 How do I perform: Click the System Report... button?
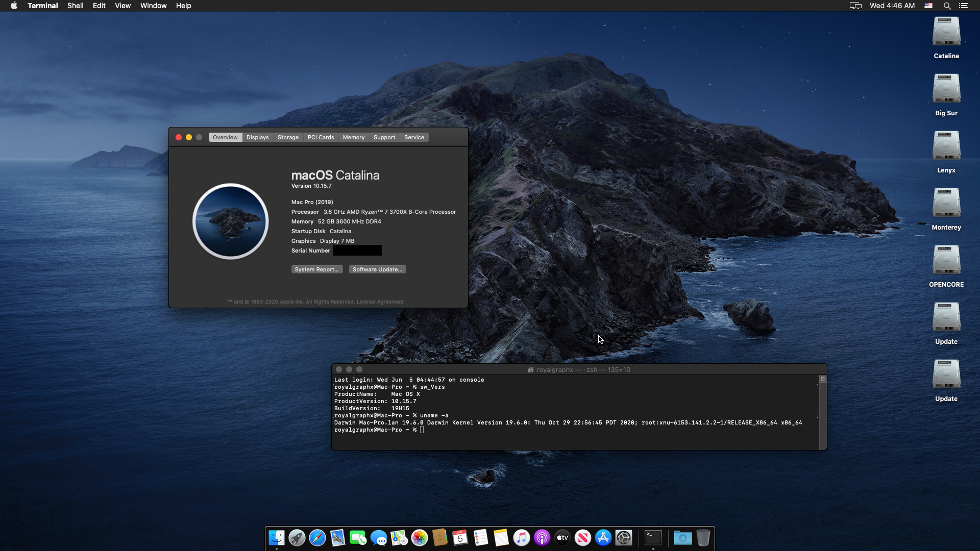pyautogui.click(x=317, y=269)
